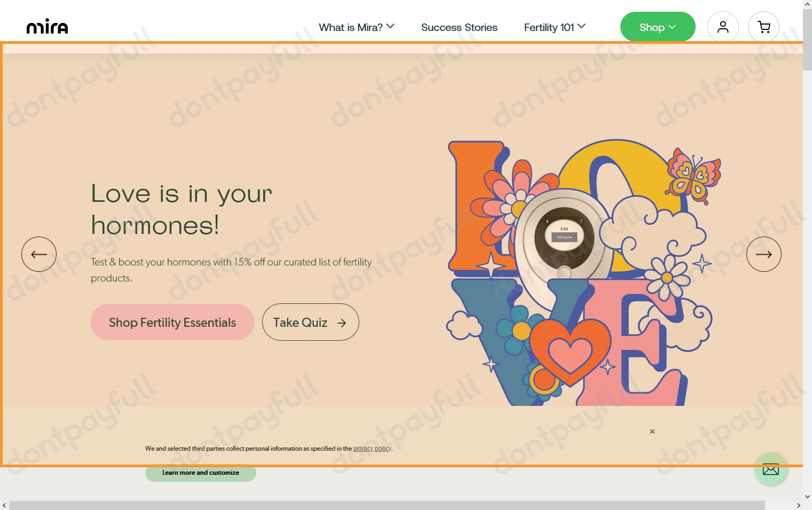Click the arrow inside Take Quiz

click(x=341, y=323)
